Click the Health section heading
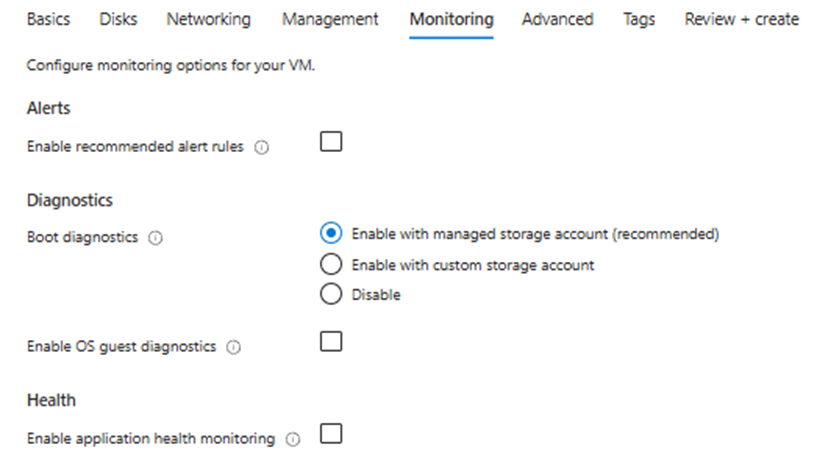 click(x=51, y=400)
